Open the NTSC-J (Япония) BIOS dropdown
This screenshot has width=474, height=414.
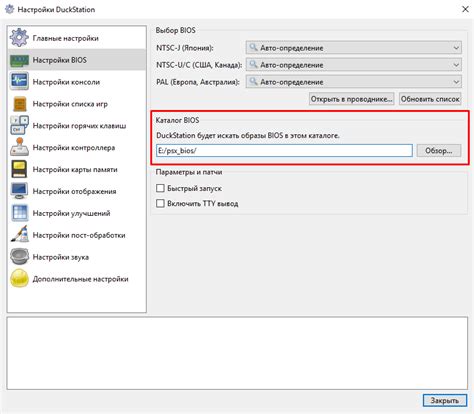(354, 48)
